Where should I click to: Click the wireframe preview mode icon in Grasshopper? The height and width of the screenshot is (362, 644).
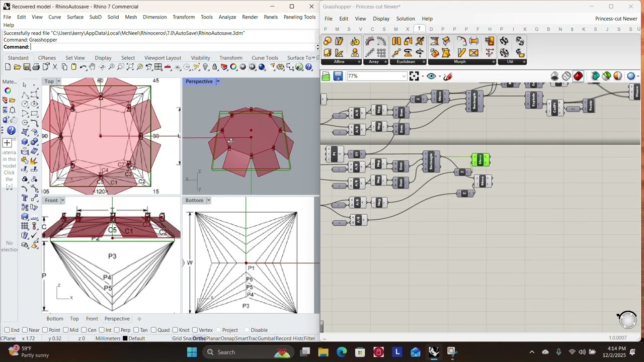567,76
